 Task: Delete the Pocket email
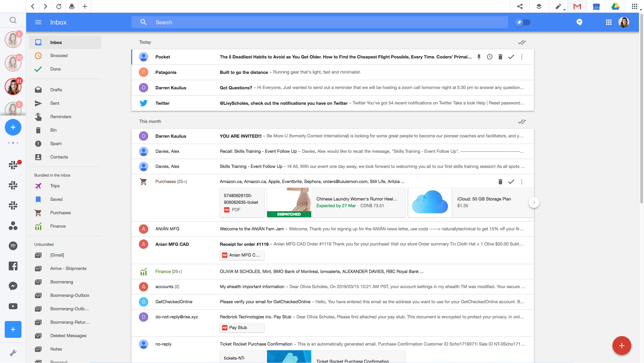click(x=500, y=57)
